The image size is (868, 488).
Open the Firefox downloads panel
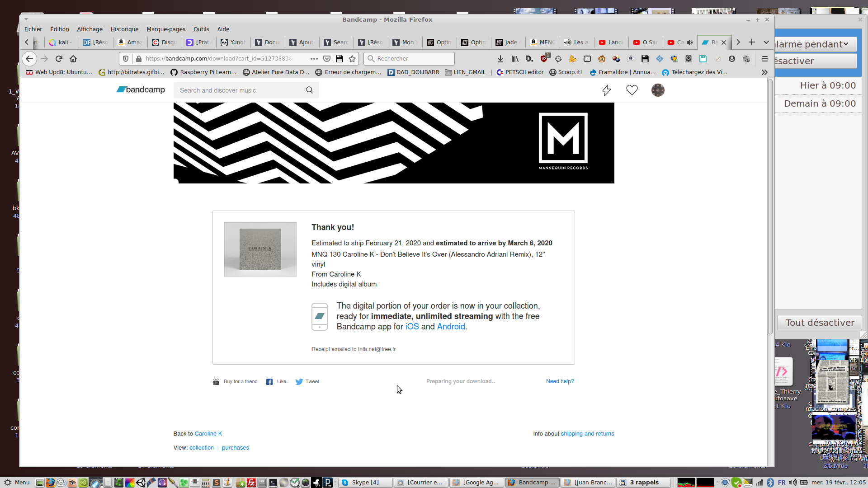click(500, 59)
